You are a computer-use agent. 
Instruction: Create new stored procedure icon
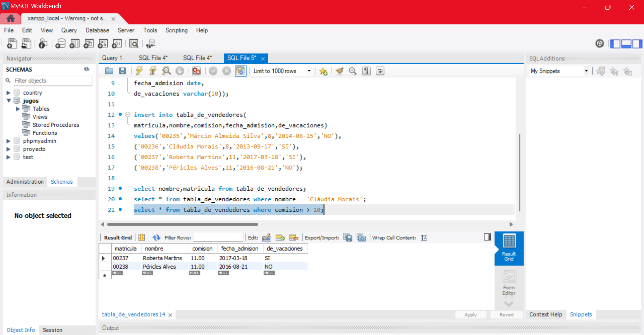[103, 43]
